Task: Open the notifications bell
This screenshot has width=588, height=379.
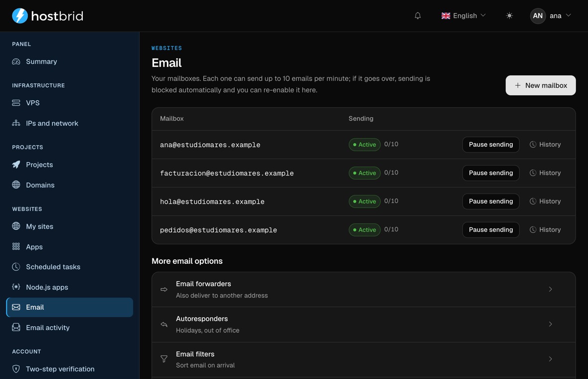Action: pyautogui.click(x=418, y=16)
